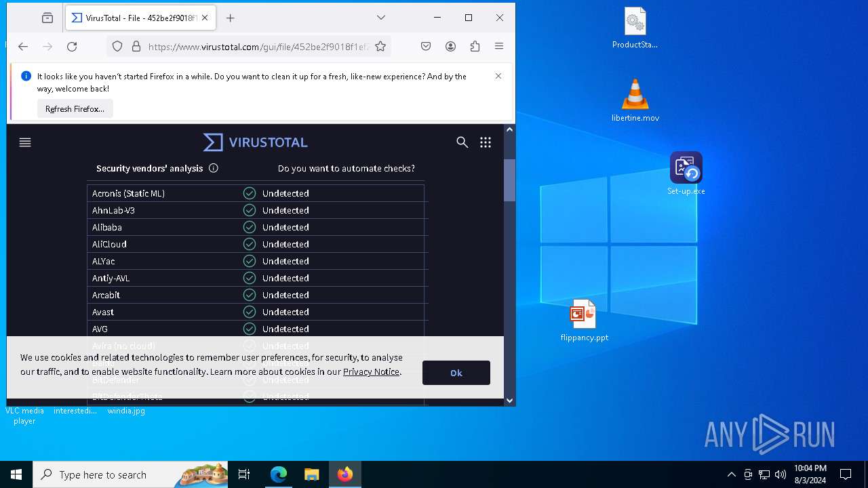Close the VirusTotal browser tab
868x488 pixels.
[x=205, y=18]
